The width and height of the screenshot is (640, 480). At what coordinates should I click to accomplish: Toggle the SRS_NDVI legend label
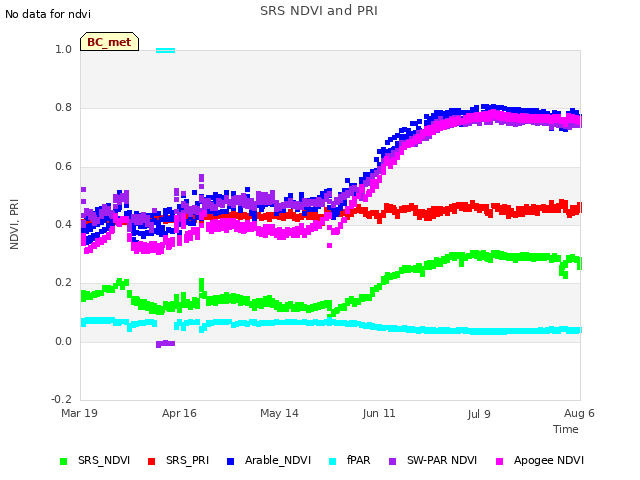pos(104,460)
